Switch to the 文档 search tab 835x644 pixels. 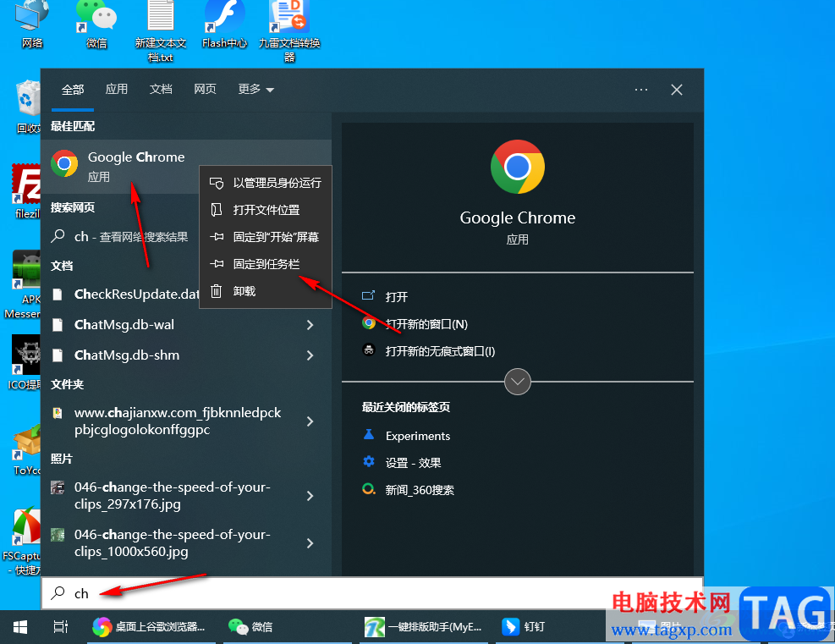(x=161, y=89)
